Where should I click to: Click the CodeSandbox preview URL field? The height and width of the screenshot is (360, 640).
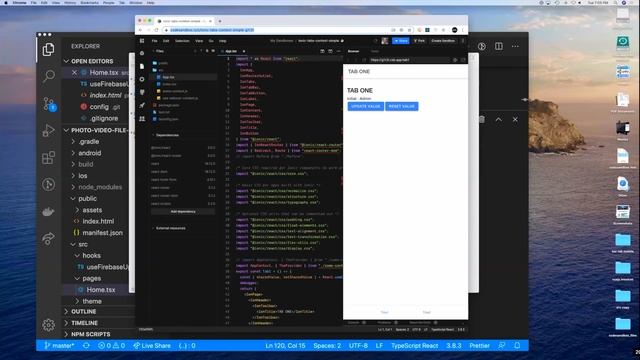point(410,60)
